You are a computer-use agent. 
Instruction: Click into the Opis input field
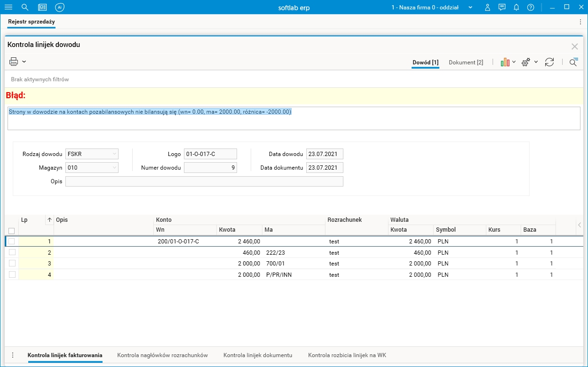[x=204, y=181]
